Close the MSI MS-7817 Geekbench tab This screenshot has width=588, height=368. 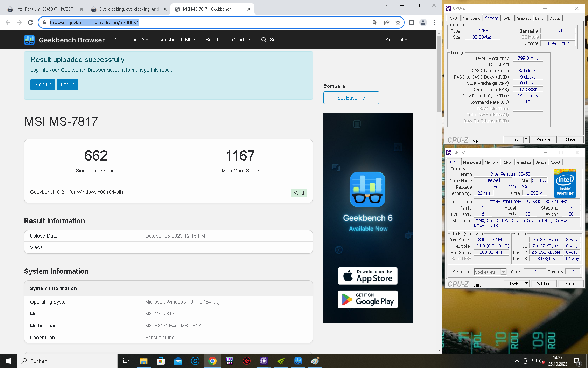(x=249, y=9)
